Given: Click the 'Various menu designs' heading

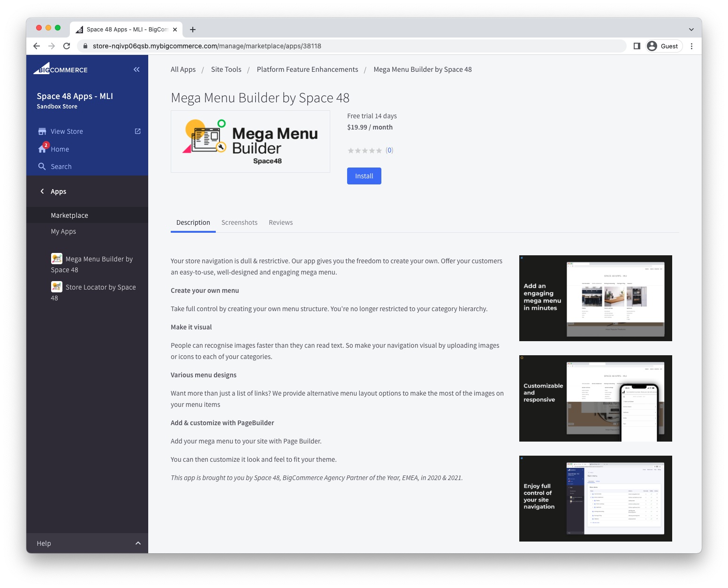Looking at the screenshot, I should pyautogui.click(x=204, y=375).
